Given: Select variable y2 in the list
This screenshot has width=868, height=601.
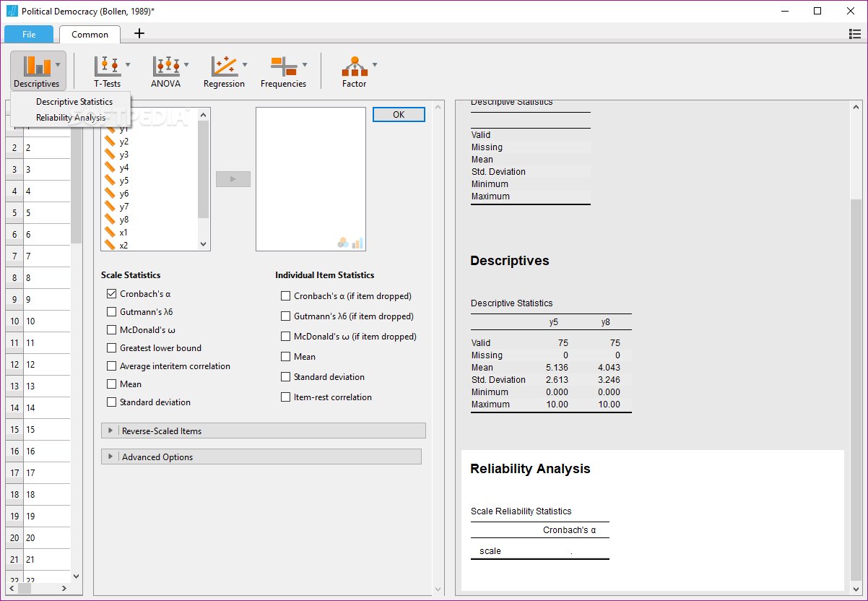Looking at the screenshot, I should click(124, 142).
